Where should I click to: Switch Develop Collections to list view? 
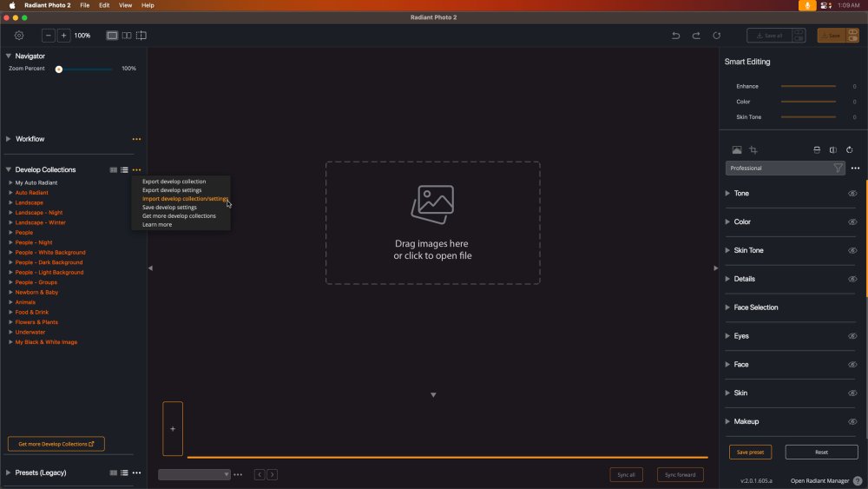[x=124, y=170]
